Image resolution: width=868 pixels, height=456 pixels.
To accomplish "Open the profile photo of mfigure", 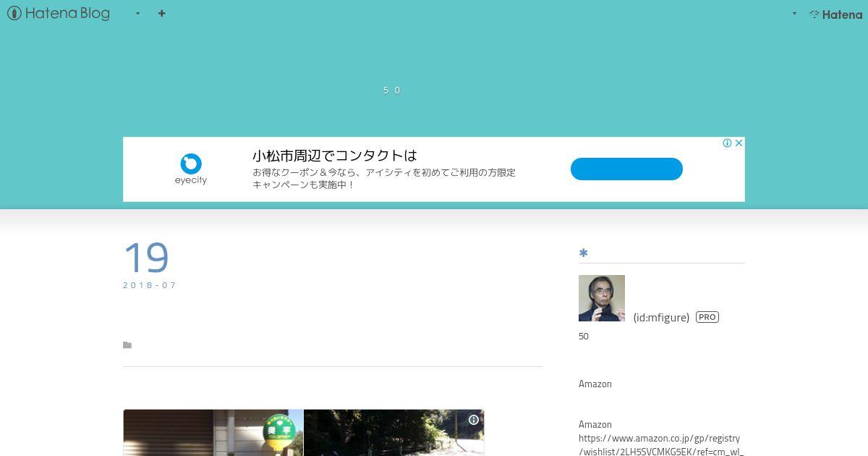I will [602, 298].
